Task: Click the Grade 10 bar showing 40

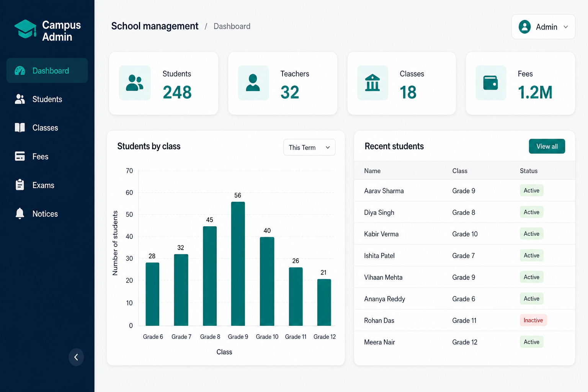Action: (x=267, y=281)
